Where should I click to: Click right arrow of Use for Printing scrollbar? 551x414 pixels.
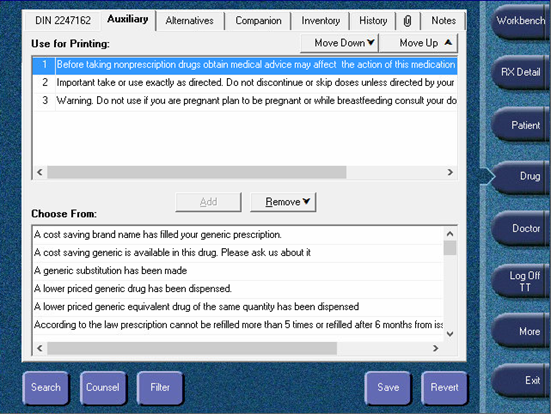(450, 172)
